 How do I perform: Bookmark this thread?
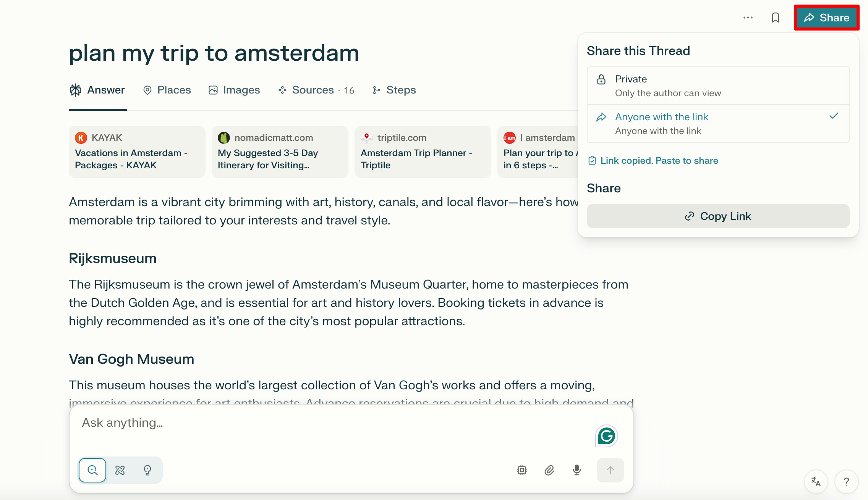[x=776, y=18]
